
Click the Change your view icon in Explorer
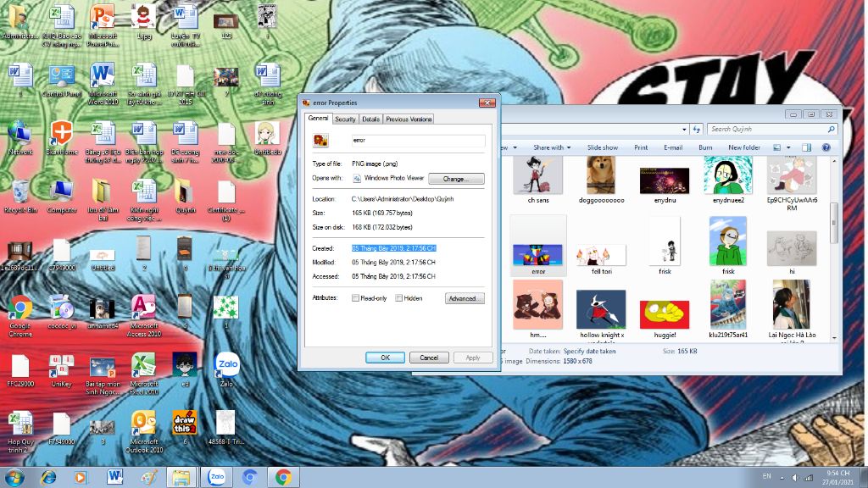click(777, 147)
